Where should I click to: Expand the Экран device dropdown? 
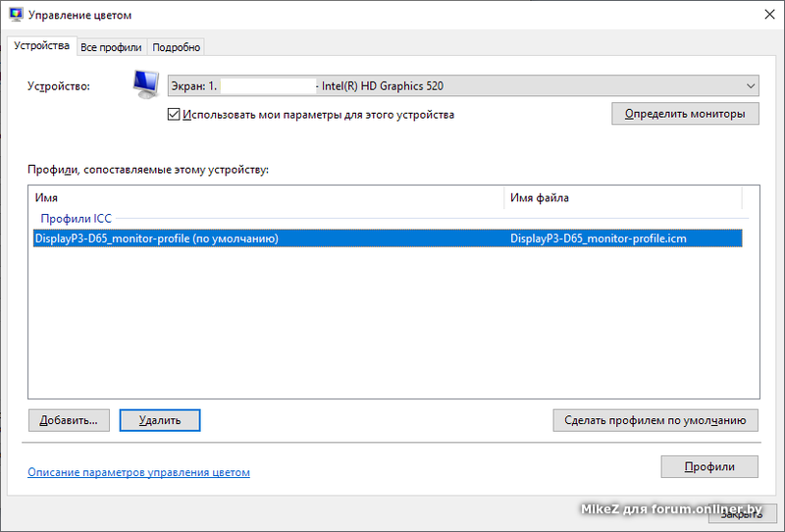click(x=752, y=86)
